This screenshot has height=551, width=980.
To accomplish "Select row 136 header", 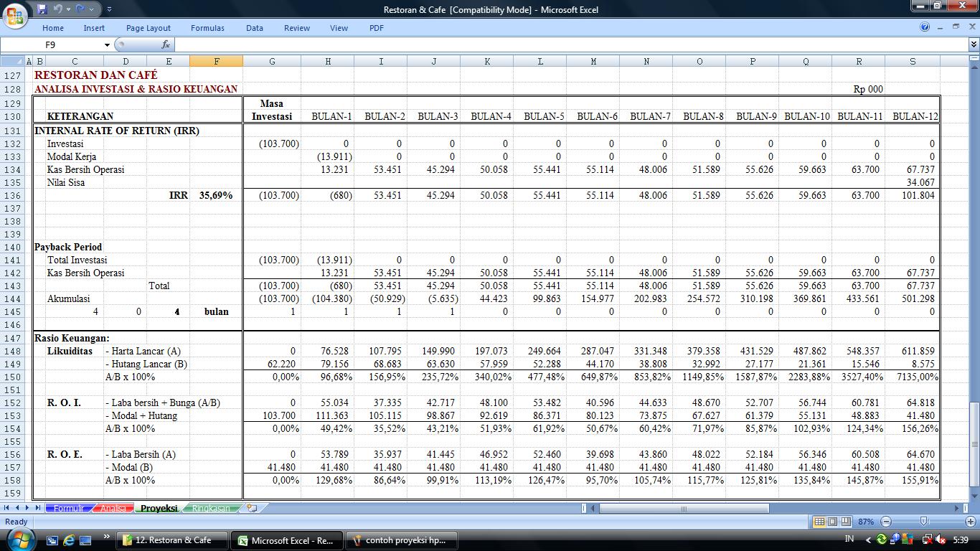I will coord(12,195).
